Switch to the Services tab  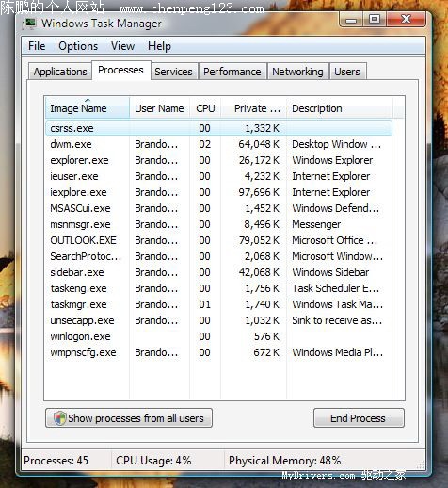[173, 72]
